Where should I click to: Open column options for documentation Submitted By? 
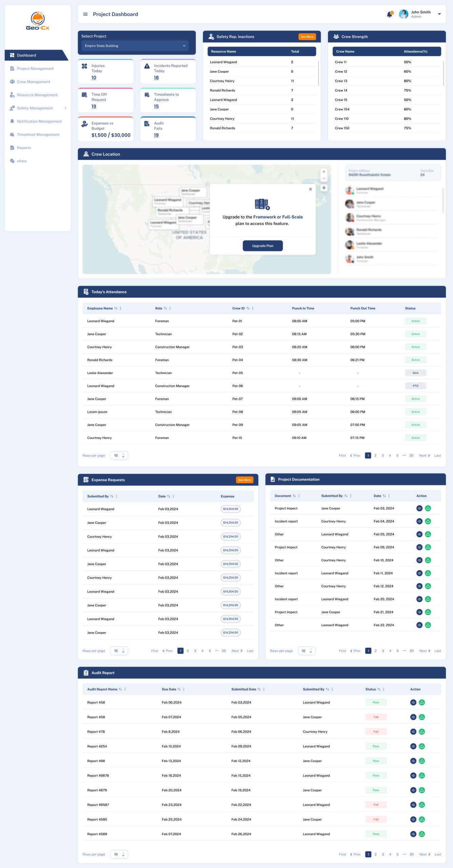(351, 496)
